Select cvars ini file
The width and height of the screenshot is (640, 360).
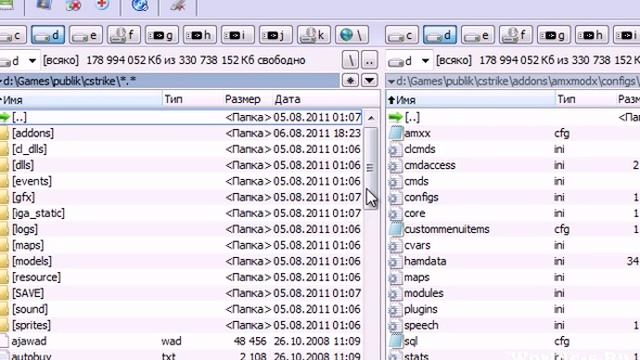pyautogui.click(x=513, y=245)
